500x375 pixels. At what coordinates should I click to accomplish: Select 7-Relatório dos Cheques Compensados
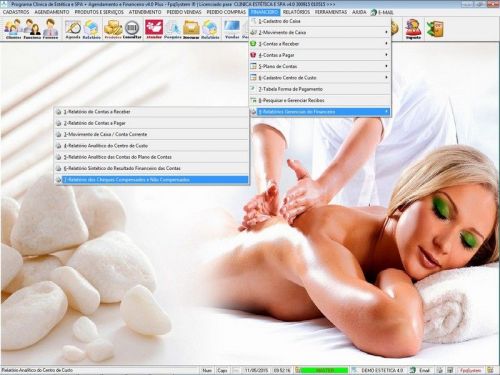[152, 180]
